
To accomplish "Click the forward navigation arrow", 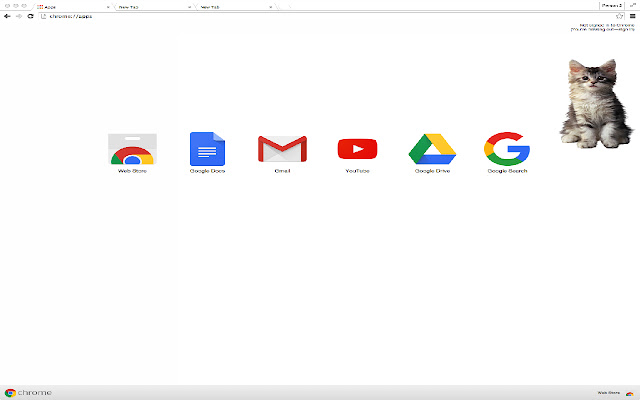I will pyautogui.click(x=19, y=16).
